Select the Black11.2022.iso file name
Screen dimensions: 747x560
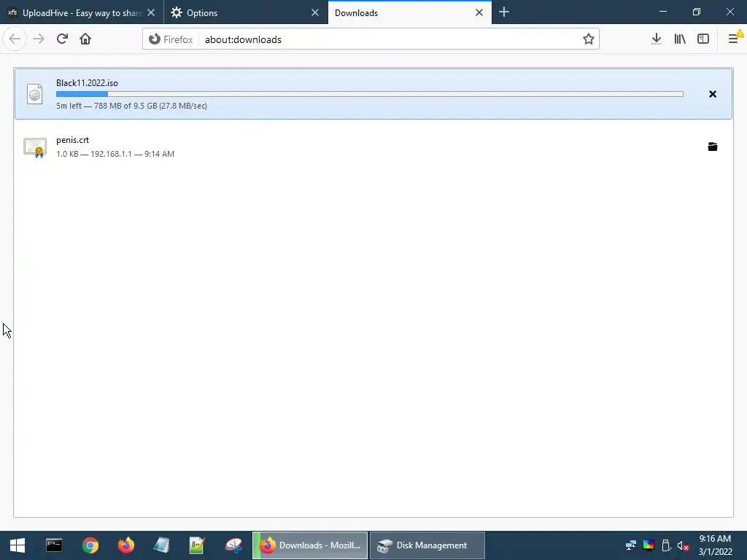pyautogui.click(x=88, y=83)
